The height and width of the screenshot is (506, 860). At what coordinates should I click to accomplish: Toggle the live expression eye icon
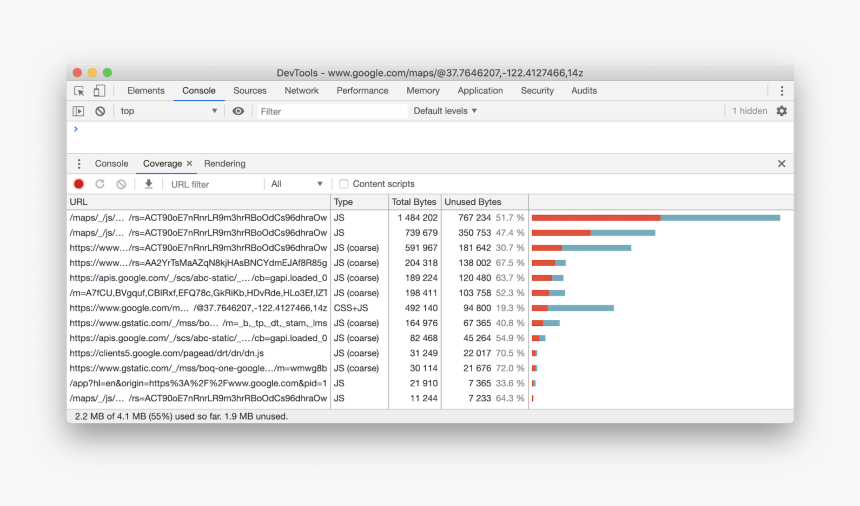point(238,111)
